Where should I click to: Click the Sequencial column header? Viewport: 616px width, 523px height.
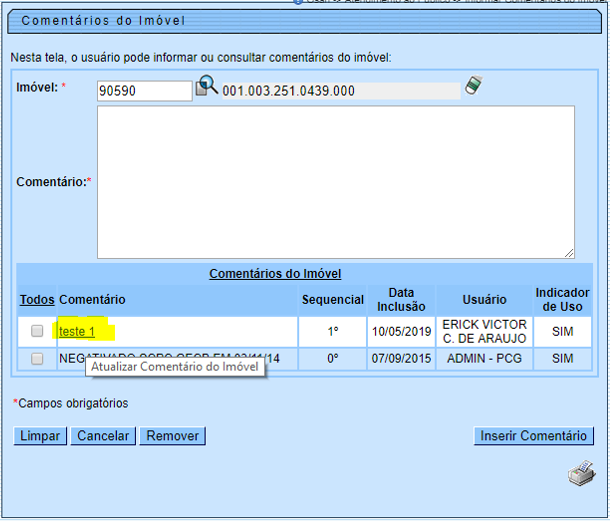tap(332, 300)
